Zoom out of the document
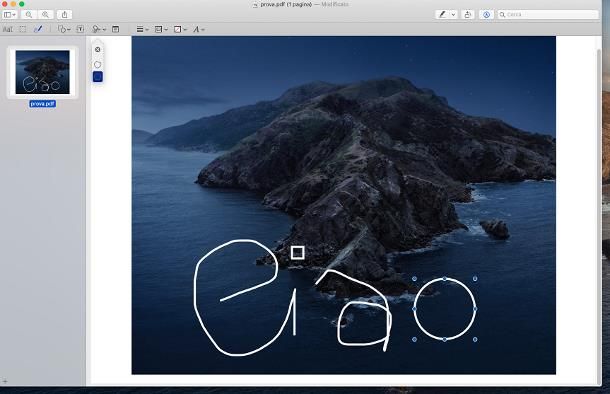The width and height of the screenshot is (610, 394). pos(29,14)
